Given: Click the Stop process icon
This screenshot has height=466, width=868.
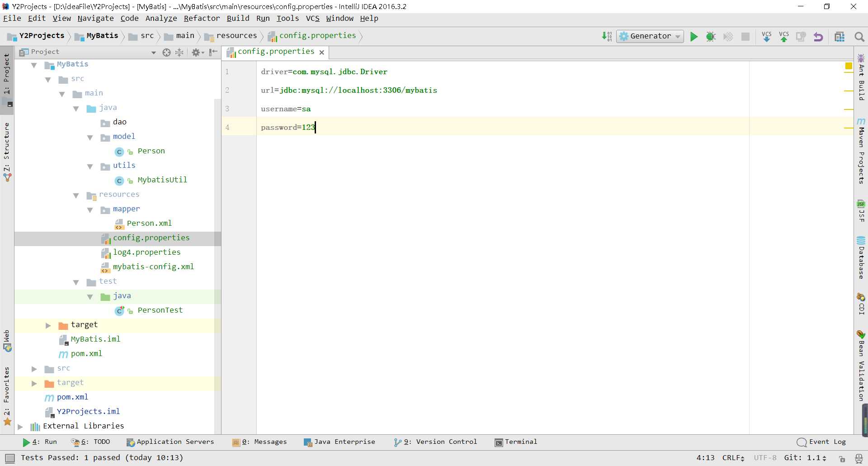Looking at the screenshot, I should click(x=745, y=37).
